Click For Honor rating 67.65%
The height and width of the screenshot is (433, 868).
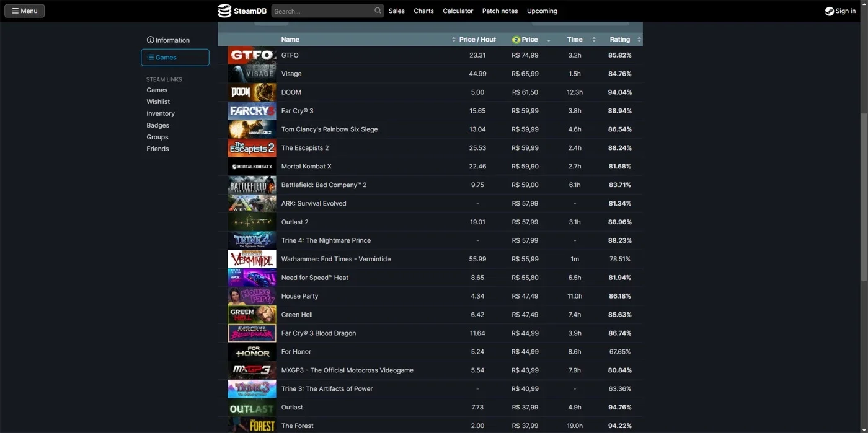pyautogui.click(x=620, y=352)
